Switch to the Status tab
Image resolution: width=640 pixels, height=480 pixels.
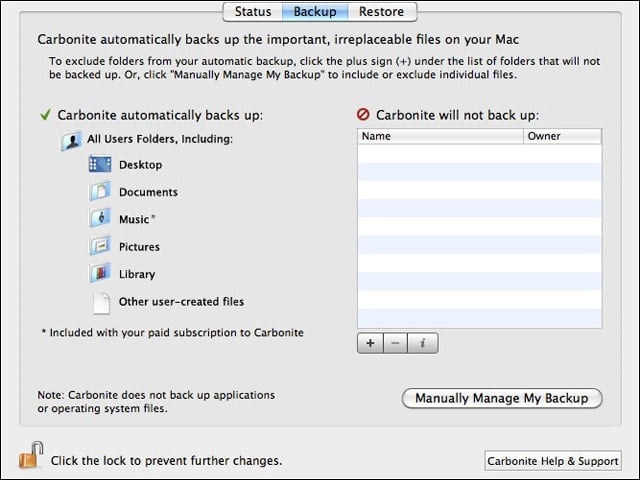tap(253, 11)
